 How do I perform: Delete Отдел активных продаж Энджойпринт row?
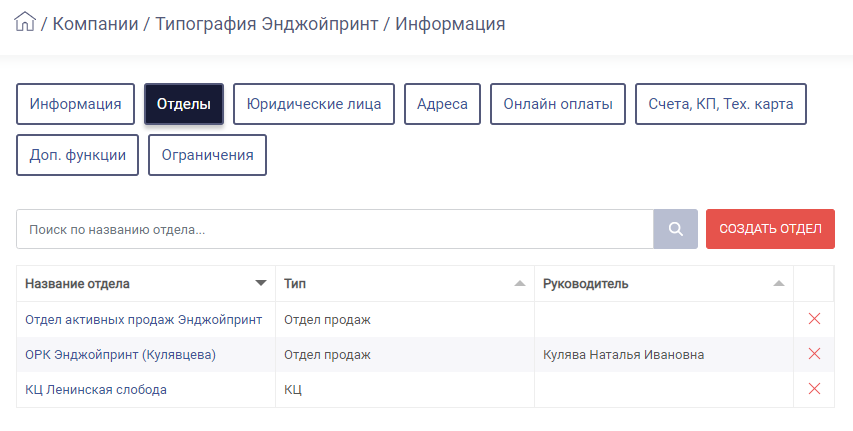(x=814, y=319)
